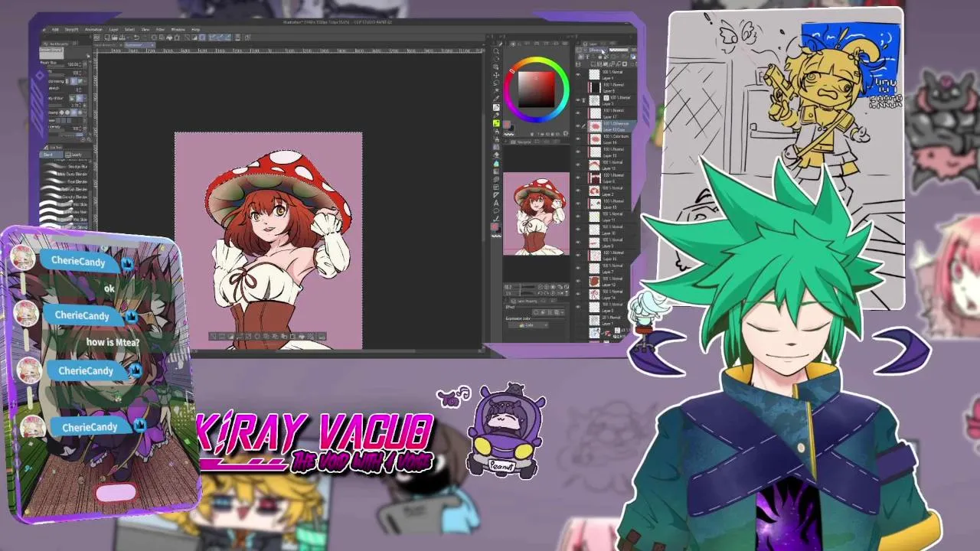Click the Redo icon in command bar
Screen dimensions: 980x551
[x=145, y=37]
